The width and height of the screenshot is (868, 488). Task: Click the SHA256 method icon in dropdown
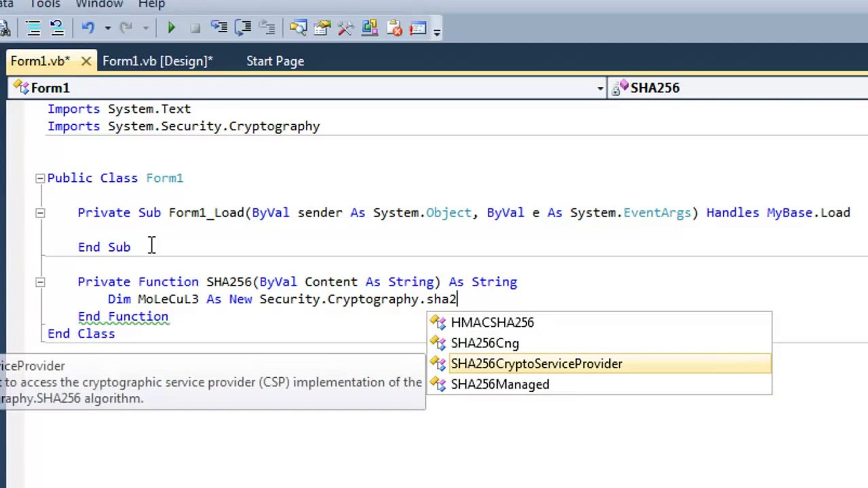point(620,87)
